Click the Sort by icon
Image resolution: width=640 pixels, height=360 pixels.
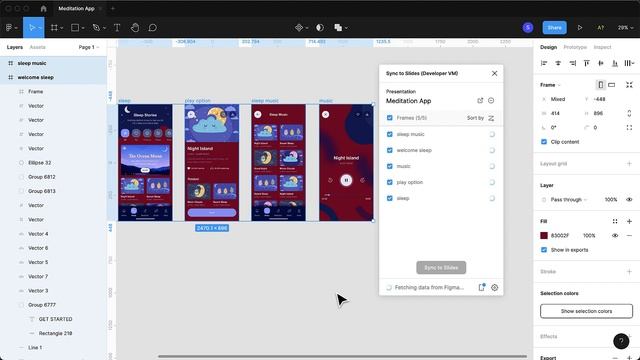point(491,118)
